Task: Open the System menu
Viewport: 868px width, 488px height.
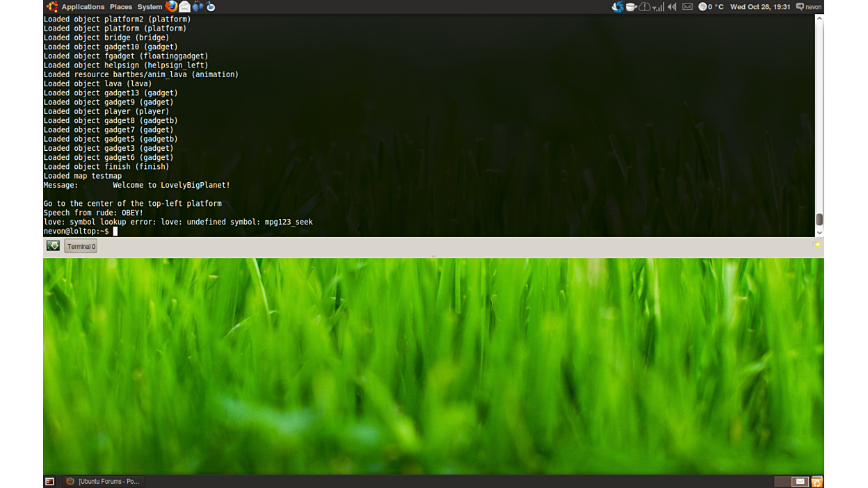Action: [149, 7]
